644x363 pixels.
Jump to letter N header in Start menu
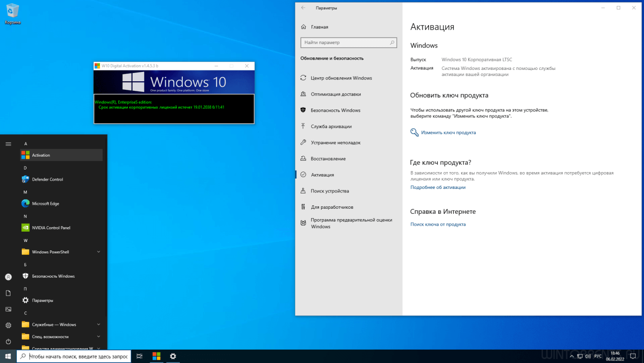click(25, 216)
